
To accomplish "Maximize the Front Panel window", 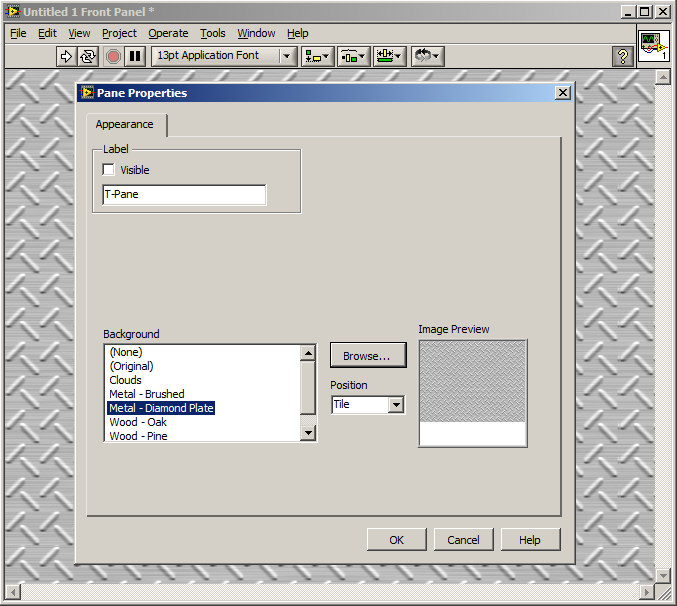I will pyautogui.click(x=645, y=12).
